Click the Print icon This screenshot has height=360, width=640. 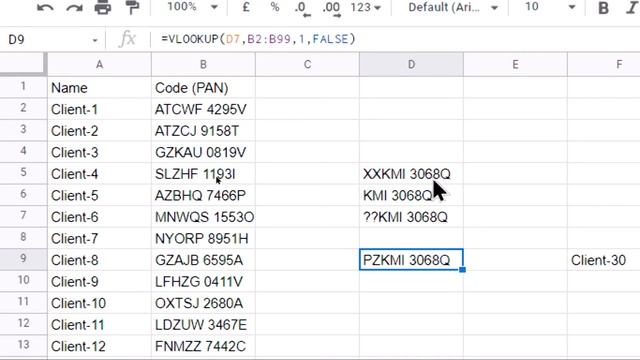tap(103, 8)
